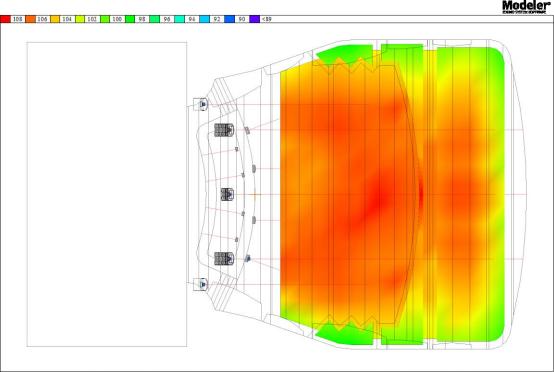This screenshot has width=554, height=372.
Task: Click the light green 100 dB legend swatch
Action: coord(105,19)
